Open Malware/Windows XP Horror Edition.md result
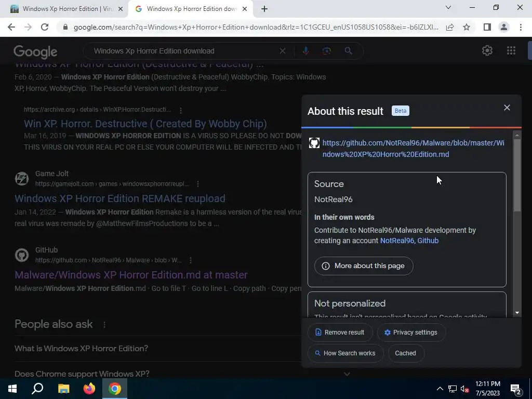Screen dimensions: 532x399 point(131,275)
